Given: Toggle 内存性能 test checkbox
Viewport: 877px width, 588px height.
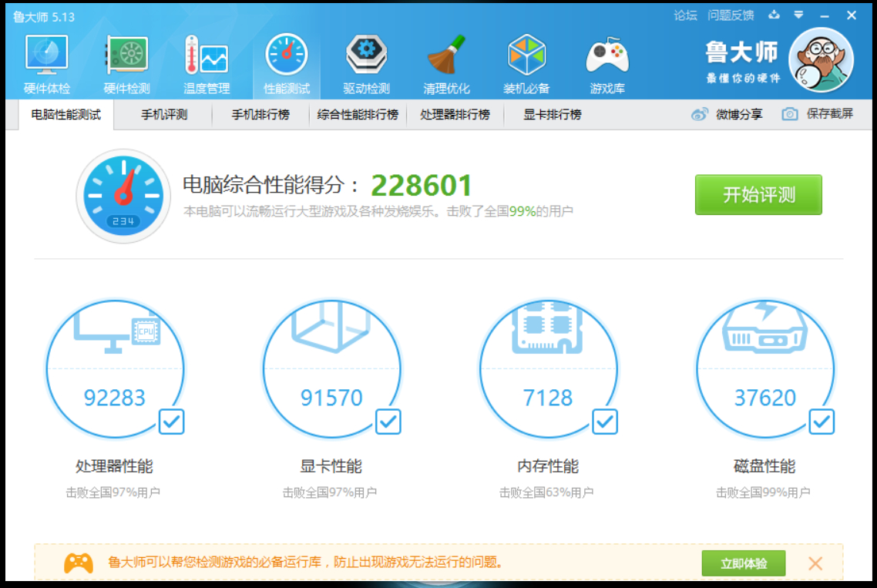Looking at the screenshot, I should coord(605,422).
